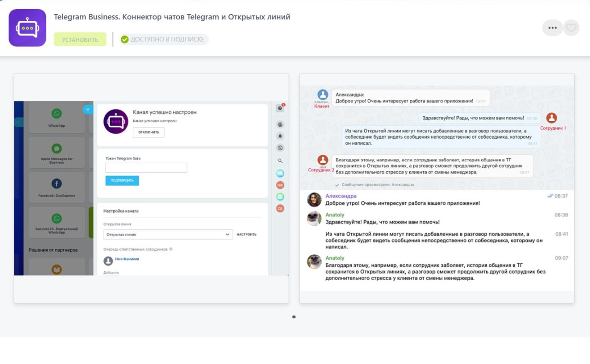
Task: Open the chat conversation screenshot thumbnail
Action: 437,188
